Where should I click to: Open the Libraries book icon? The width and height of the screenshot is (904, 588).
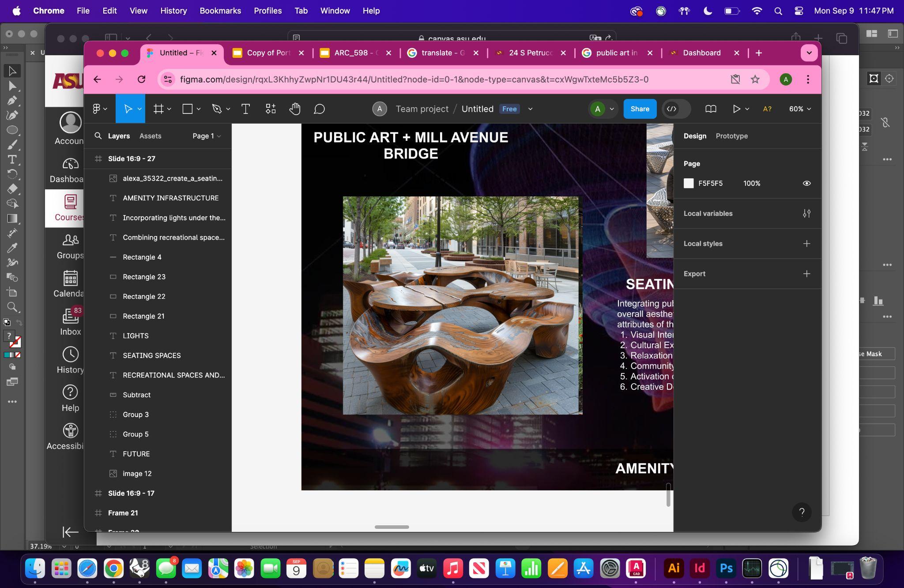pyautogui.click(x=711, y=109)
